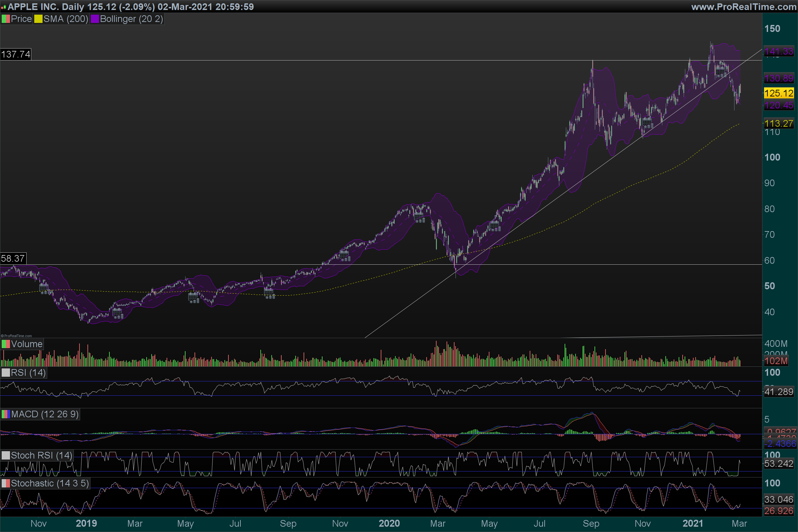Click the event calendar icon near November 2019
The height and width of the screenshot is (532, 798).
(344, 256)
